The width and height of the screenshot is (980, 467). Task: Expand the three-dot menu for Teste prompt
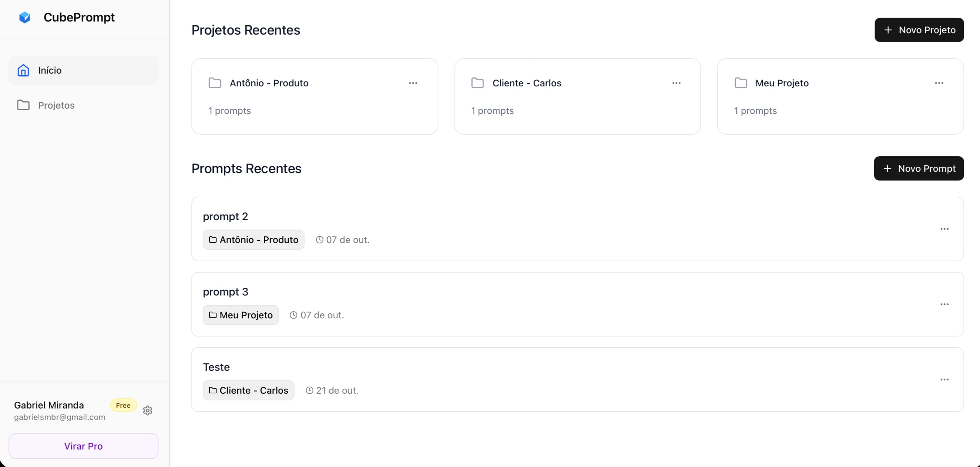pyautogui.click(x=944, y=380)
